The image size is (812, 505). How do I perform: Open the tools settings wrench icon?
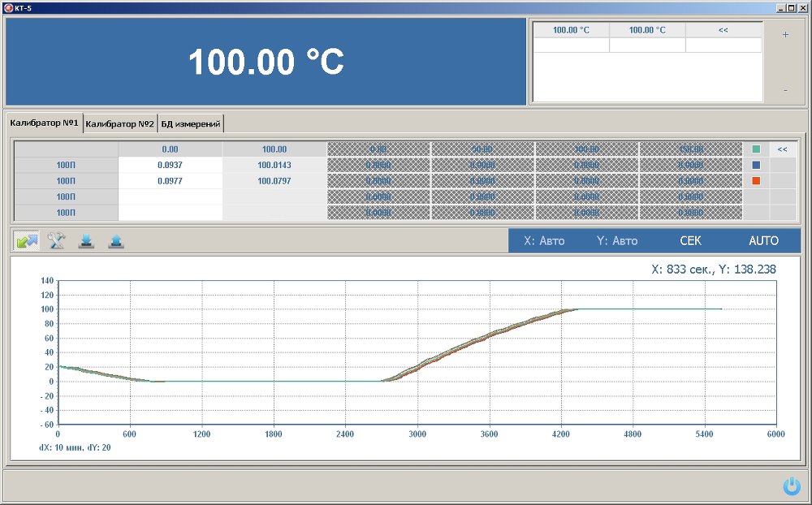coord(56,241)
